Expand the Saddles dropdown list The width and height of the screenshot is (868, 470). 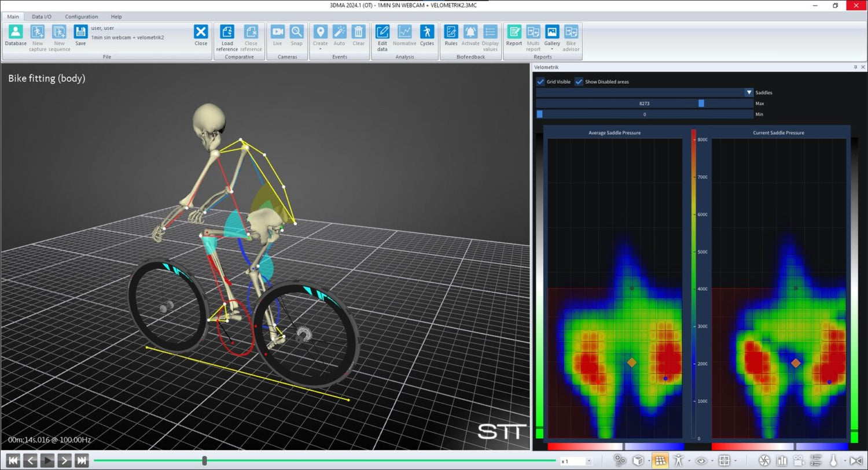tap(749, 92)
